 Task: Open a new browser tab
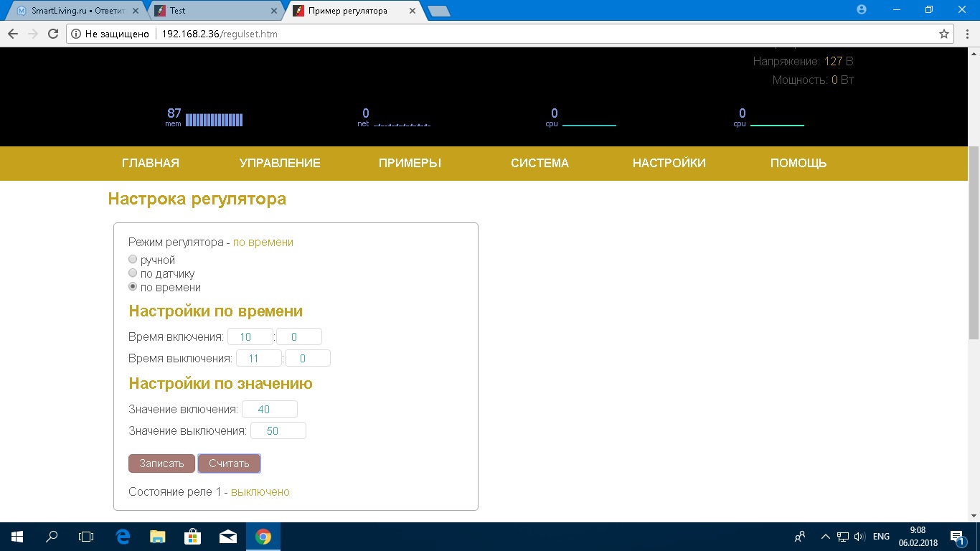coord(438,11)
